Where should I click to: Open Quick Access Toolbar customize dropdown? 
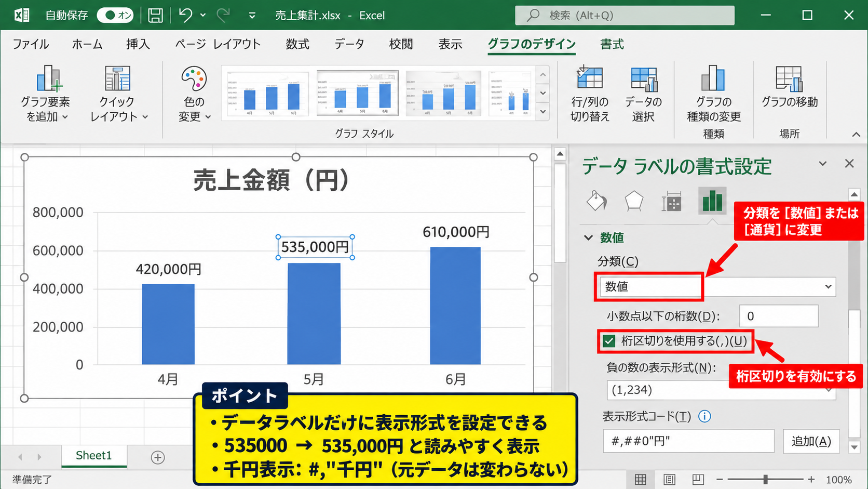(252, 16)
